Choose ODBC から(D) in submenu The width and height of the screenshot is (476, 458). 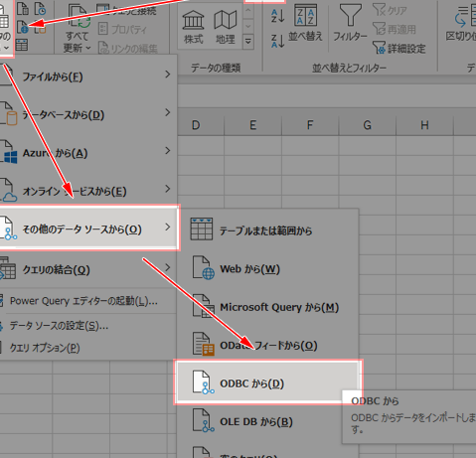click(x=267, y=382)
